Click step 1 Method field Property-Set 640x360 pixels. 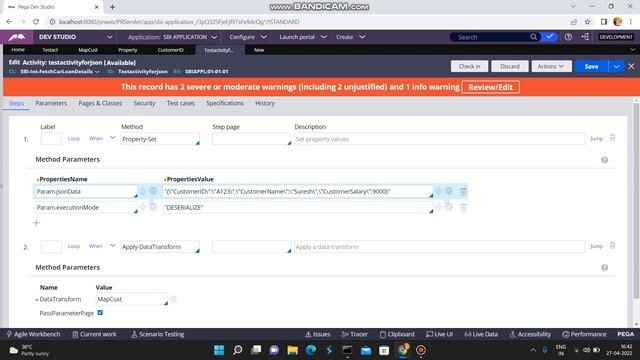pos(160,139)
